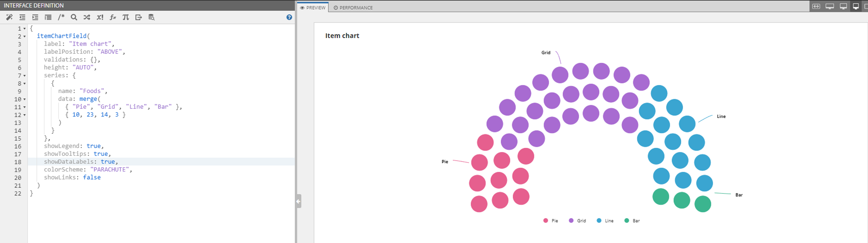This screenshot has height=243, width=868.
Task: Click the "Line" string in code
Action: 137,106
